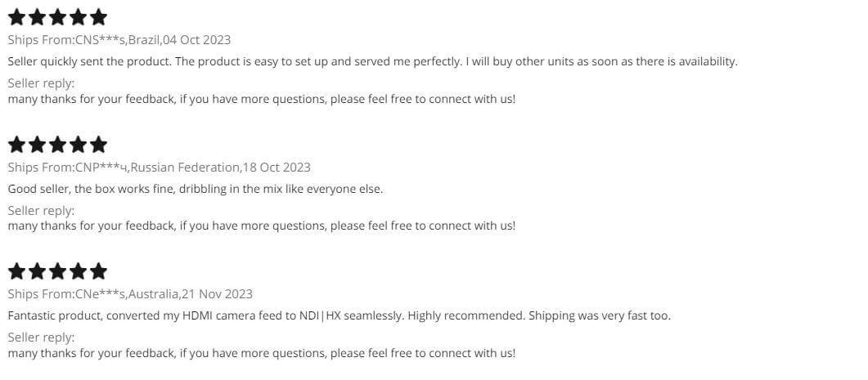868x380 pixels.
Task: Click the seller's thank-you reply under Australia review
Action: tap(262, 353)
